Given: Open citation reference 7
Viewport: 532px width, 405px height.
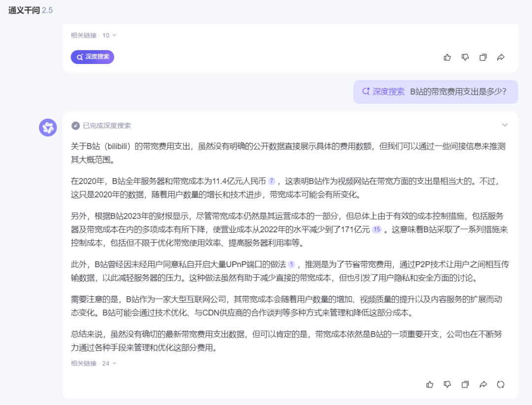Looking at the screenshot, I should click(272, 181).
